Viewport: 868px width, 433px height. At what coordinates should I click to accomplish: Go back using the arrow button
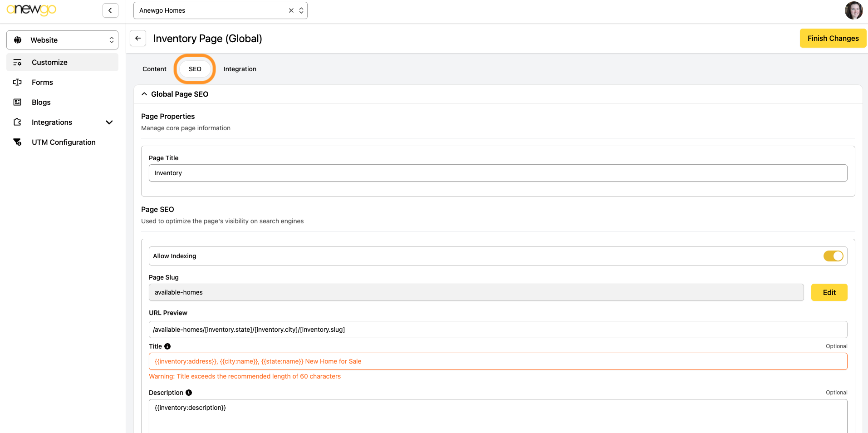tap(138, 38)
